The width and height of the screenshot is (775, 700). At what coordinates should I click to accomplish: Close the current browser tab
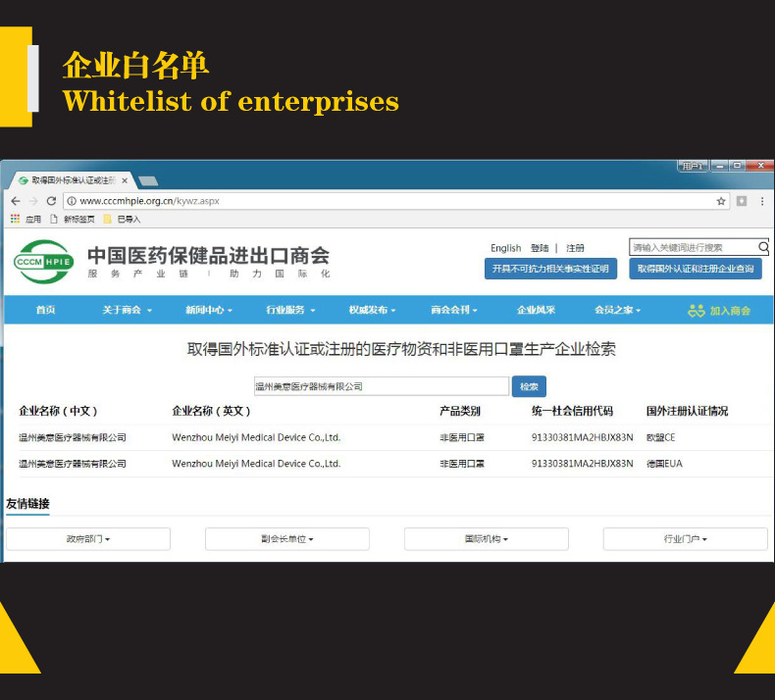[x=125, y=180]
